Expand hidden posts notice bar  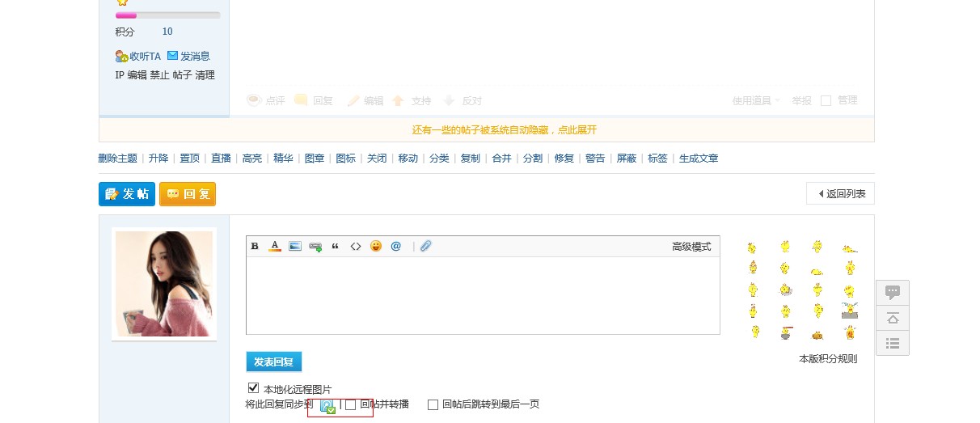tap(487, 130)
